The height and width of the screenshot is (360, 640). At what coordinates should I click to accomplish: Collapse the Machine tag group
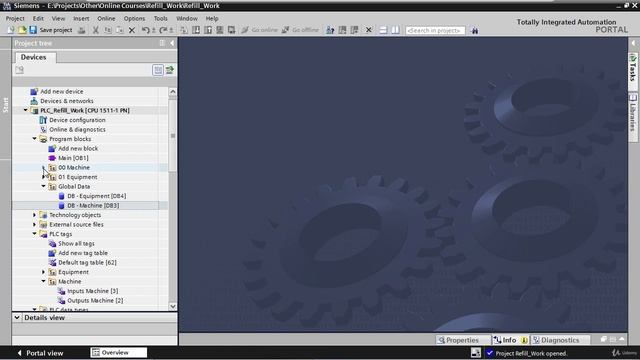[43, 281]
